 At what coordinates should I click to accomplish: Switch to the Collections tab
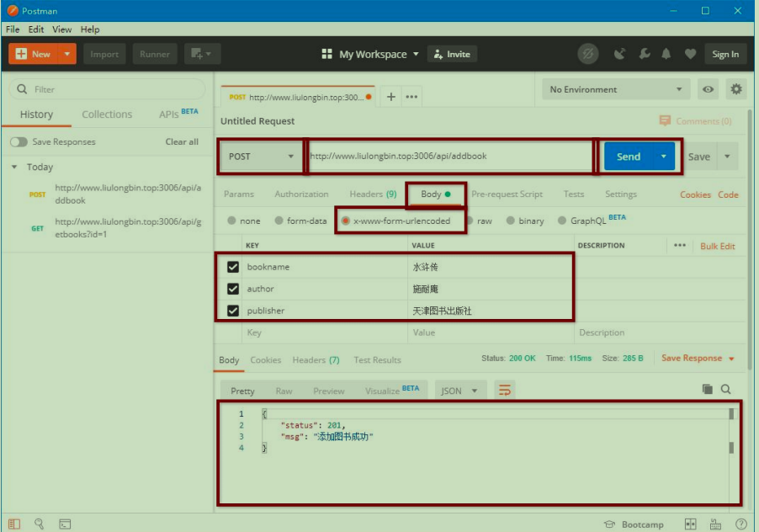point(107,114)
